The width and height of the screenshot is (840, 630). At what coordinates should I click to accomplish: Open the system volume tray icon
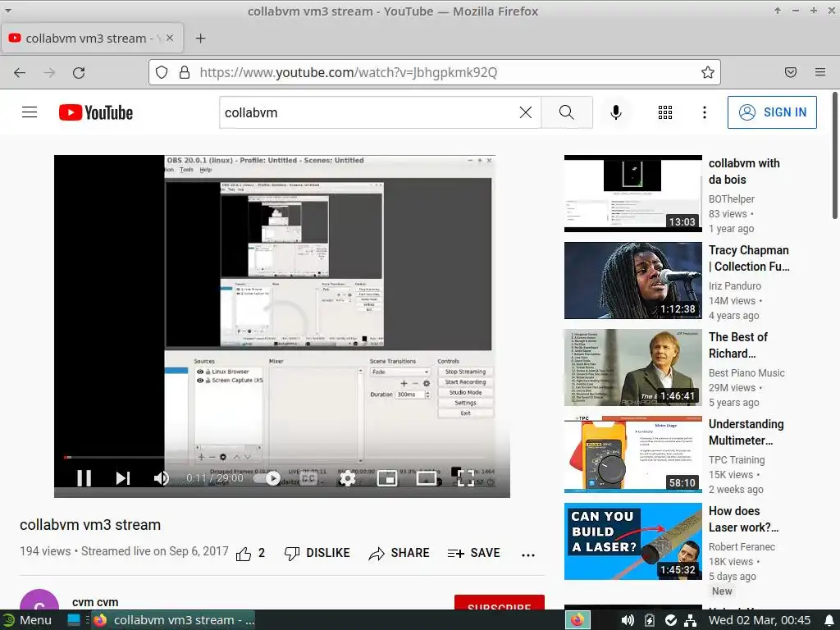click(628, 620)
